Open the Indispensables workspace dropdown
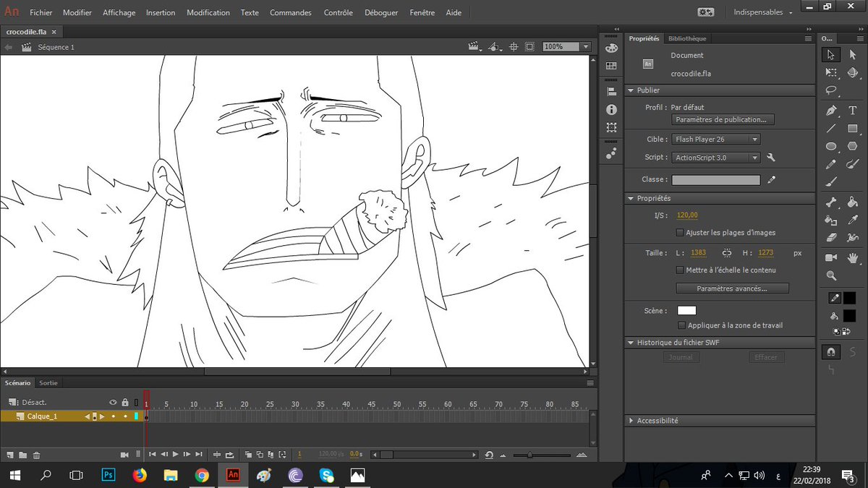Screen dimensions: 868x488 (x=763, y=12)
